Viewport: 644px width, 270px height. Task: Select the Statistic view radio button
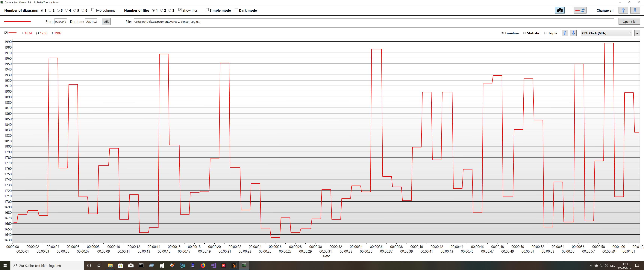pos(525,33)
